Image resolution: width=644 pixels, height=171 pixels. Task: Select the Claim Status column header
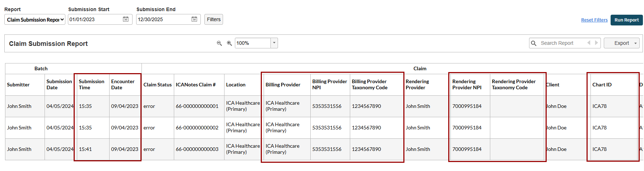[158, 85]
